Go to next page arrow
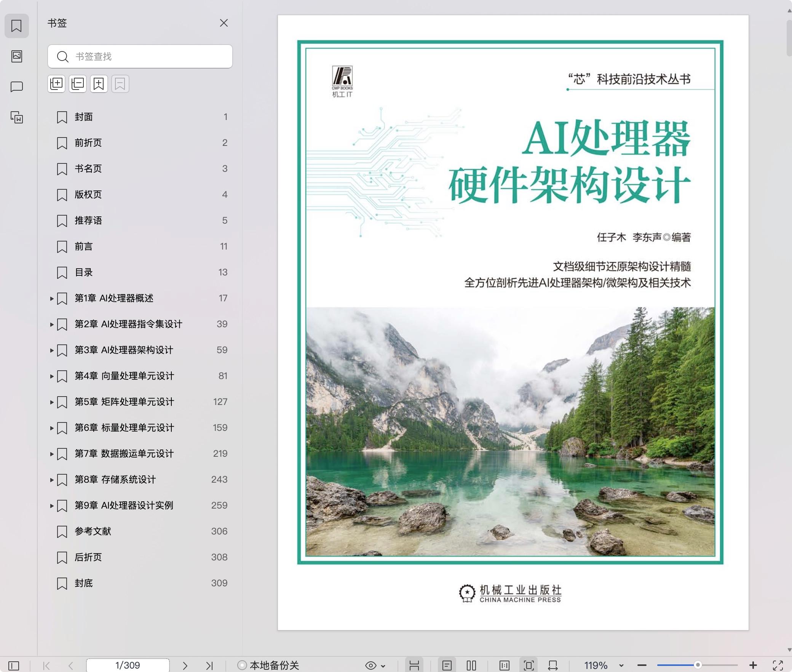 [185, 666]
